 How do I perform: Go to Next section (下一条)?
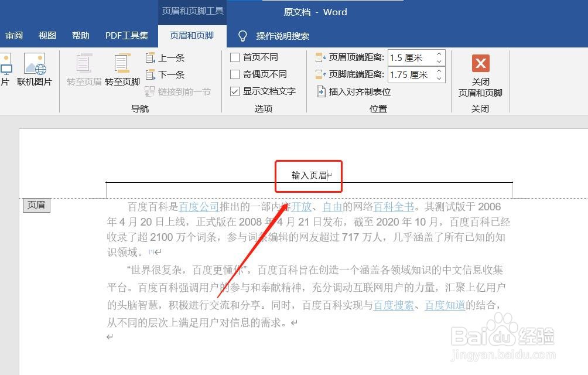tap(165, 74)
